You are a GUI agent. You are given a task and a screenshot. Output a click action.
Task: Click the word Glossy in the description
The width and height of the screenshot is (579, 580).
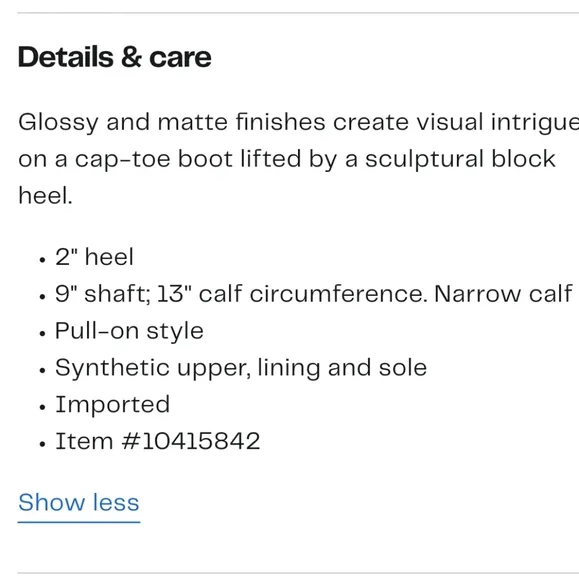click(x=58, y=122)
